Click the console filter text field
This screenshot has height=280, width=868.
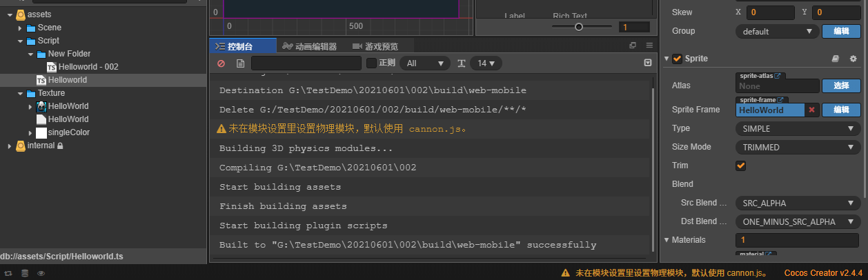[306, 63]
